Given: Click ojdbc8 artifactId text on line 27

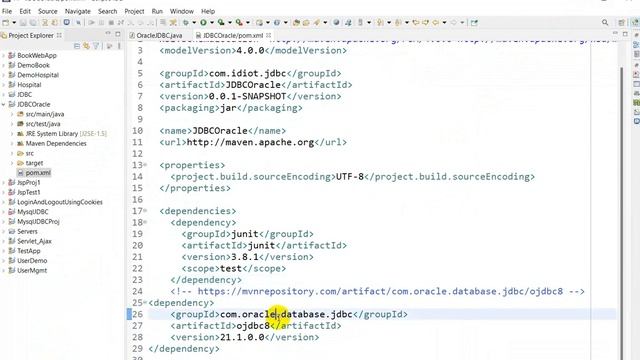Looking at the screenshot, I should [x=253, y=326].
